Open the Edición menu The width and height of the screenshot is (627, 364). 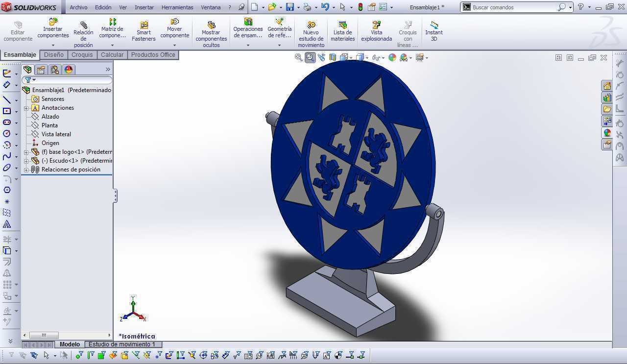103,7
